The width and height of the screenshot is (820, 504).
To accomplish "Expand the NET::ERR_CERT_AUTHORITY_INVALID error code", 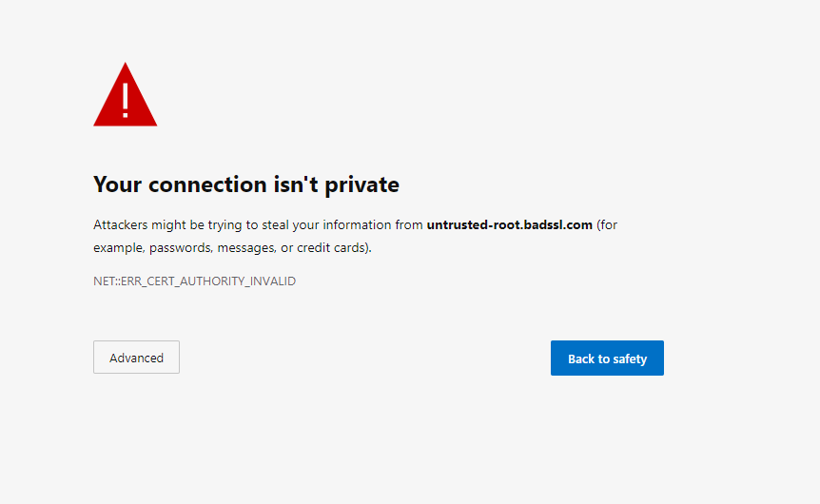I will 195,281.
